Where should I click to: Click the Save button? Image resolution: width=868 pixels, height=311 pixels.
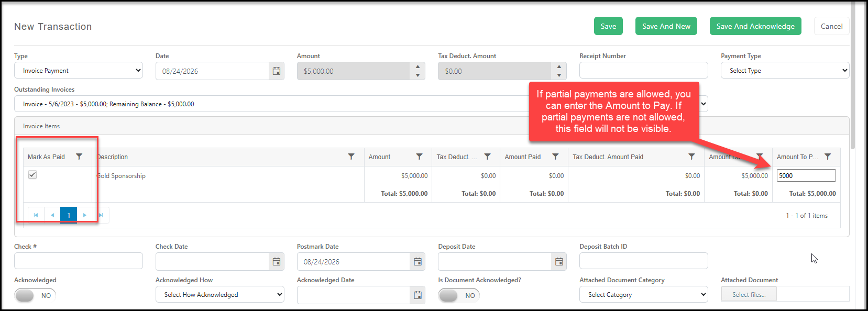[x=608, y=26]
